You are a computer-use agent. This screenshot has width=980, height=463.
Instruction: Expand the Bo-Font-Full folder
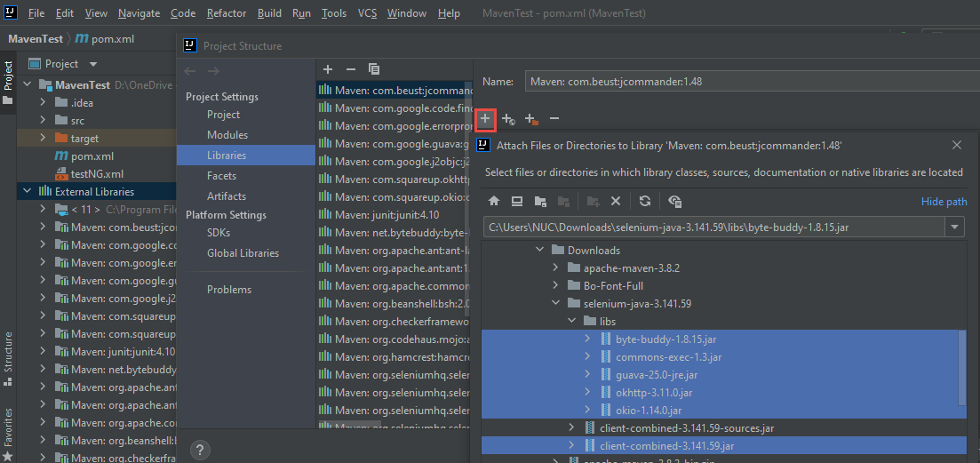(555, 285)
